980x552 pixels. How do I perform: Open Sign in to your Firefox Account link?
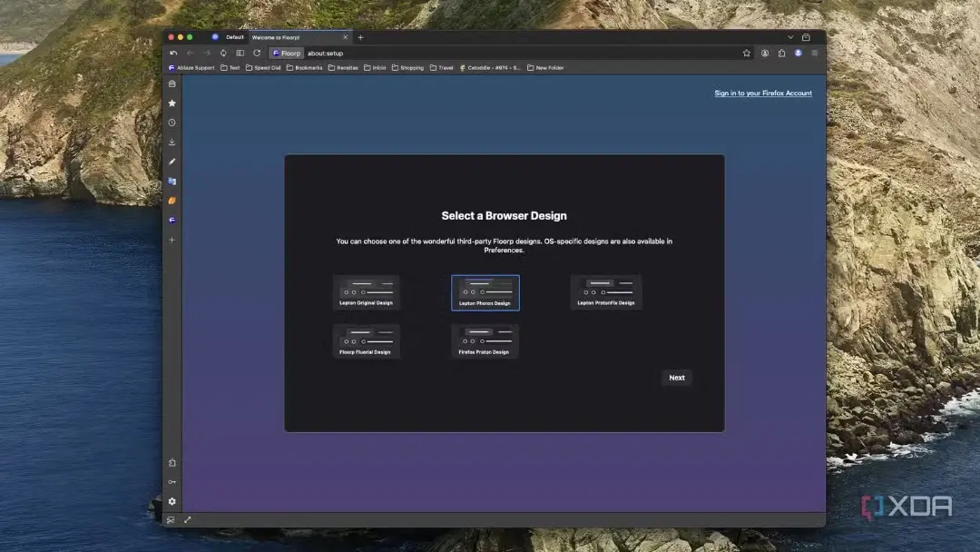pyautogui.click(x=763, y=94)
